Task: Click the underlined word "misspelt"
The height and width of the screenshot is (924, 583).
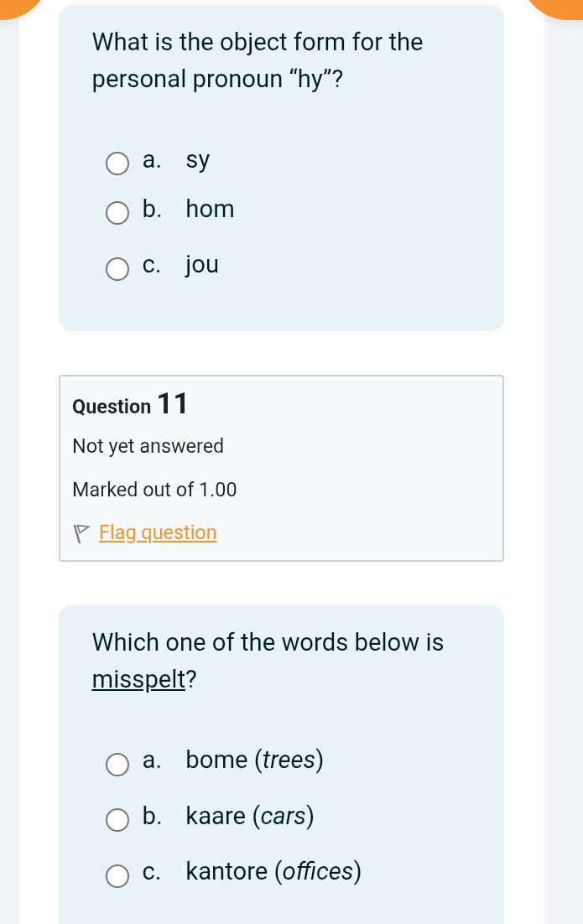Action: coord(138,678)
